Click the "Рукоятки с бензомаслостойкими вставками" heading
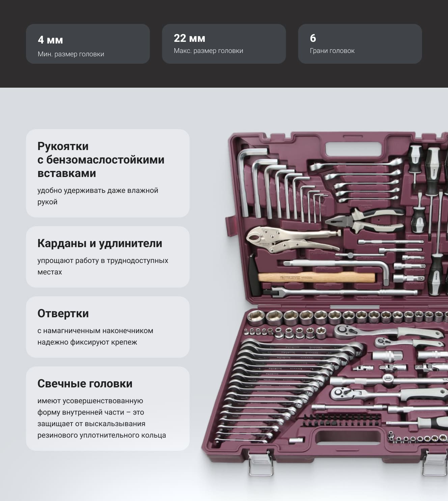 pyautogui.click(x=101, y=159)
